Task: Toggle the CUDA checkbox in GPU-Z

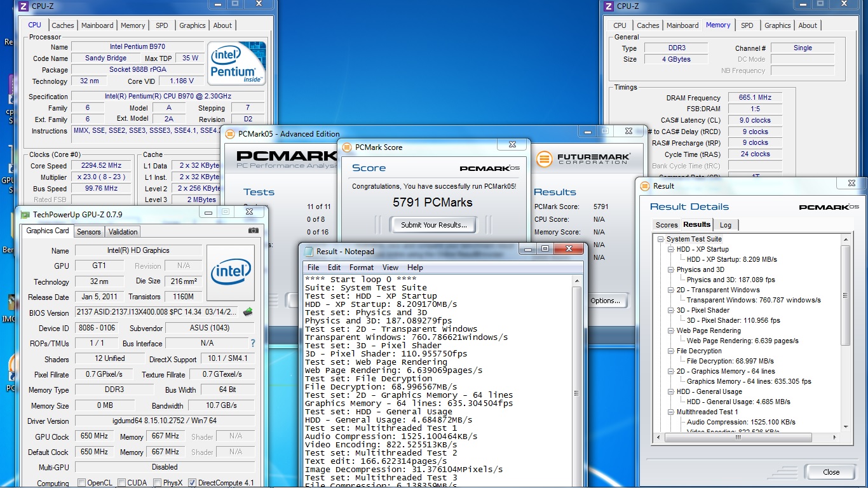Action: coord(122,483)
